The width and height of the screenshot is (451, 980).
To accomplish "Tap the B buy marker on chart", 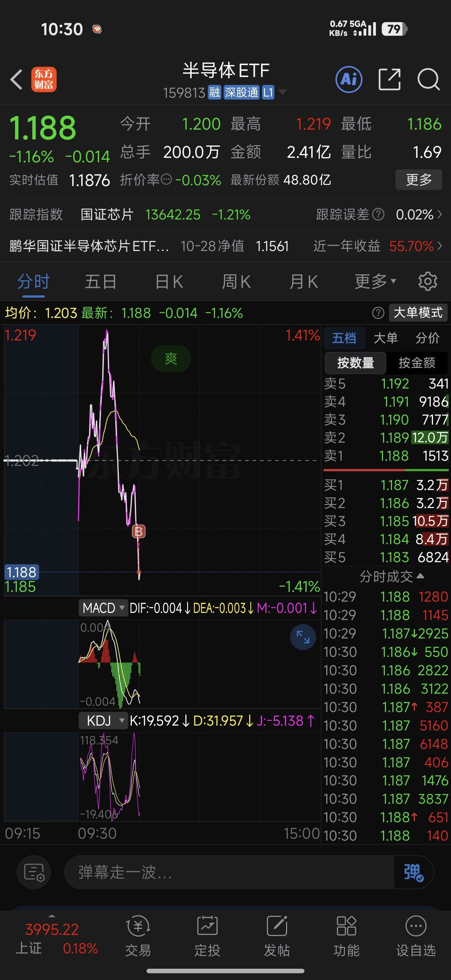I will [x=139, y=531].
